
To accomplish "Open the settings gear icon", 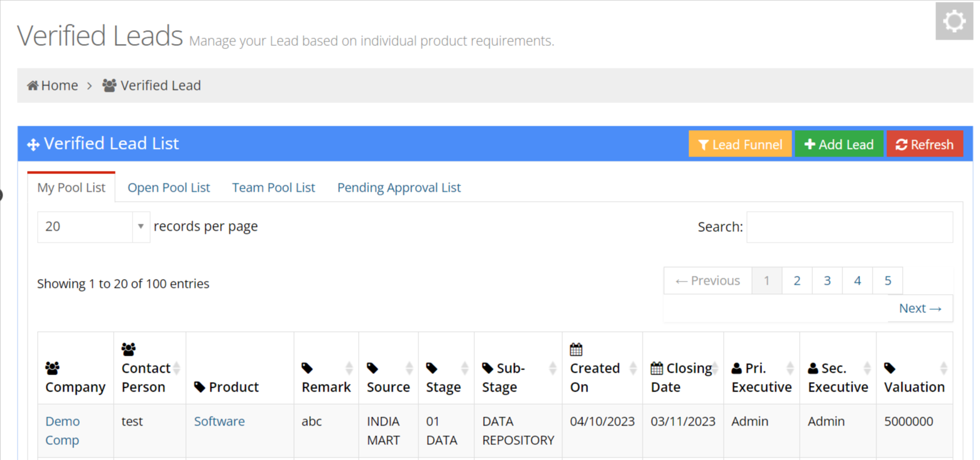I will tap(954, 21).
